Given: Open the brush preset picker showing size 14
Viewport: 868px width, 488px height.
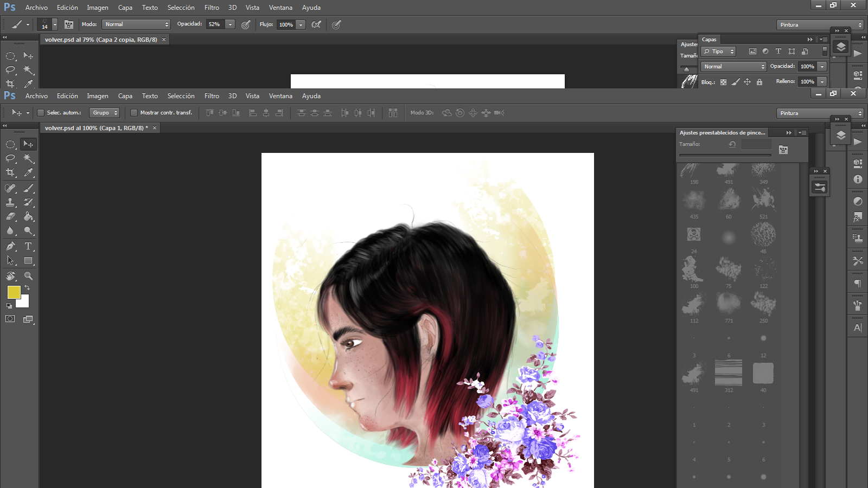Looking at the screenshot, I should (48, 24).
